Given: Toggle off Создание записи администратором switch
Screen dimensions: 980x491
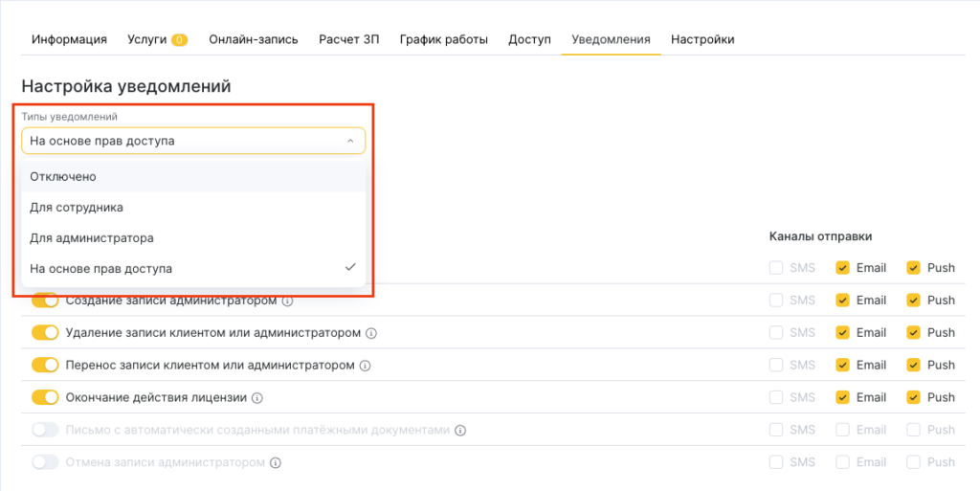Looking at the screenshot, I should [x=45, y=301].
